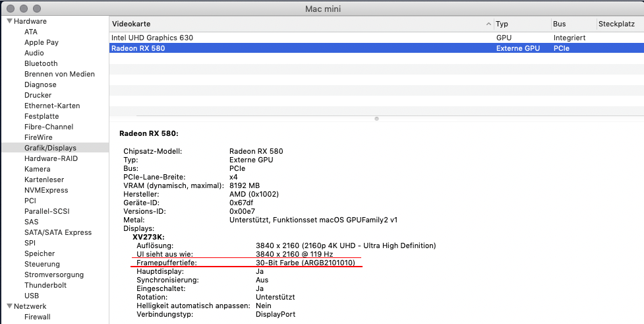Close the Mac mini window
644x324 pixels.
(x=11, y=8)
